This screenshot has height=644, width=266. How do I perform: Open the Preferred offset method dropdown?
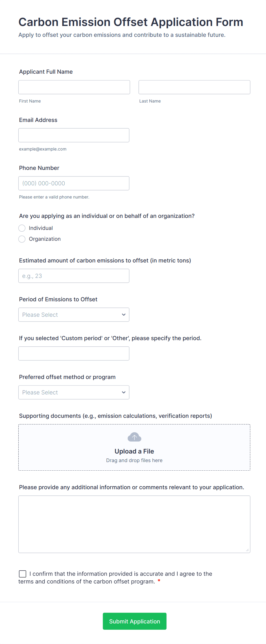coord(74,392)
